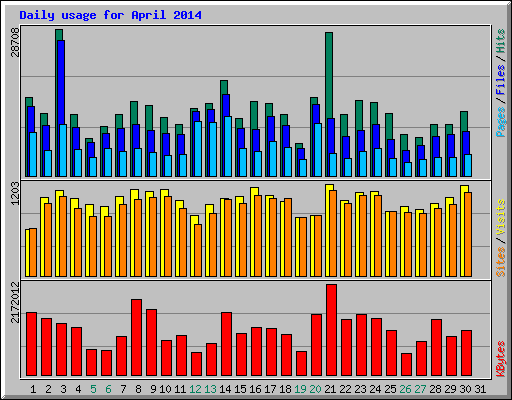
Task: Click day label 3 on the x-axis
Action: 63,389
